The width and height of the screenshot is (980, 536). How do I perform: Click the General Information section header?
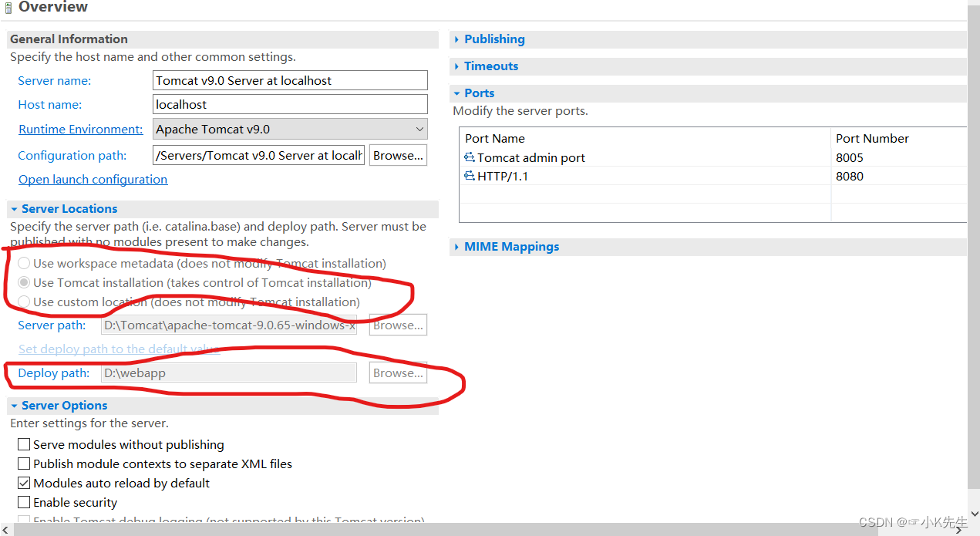pyautogui.click(x=223, y=39)
